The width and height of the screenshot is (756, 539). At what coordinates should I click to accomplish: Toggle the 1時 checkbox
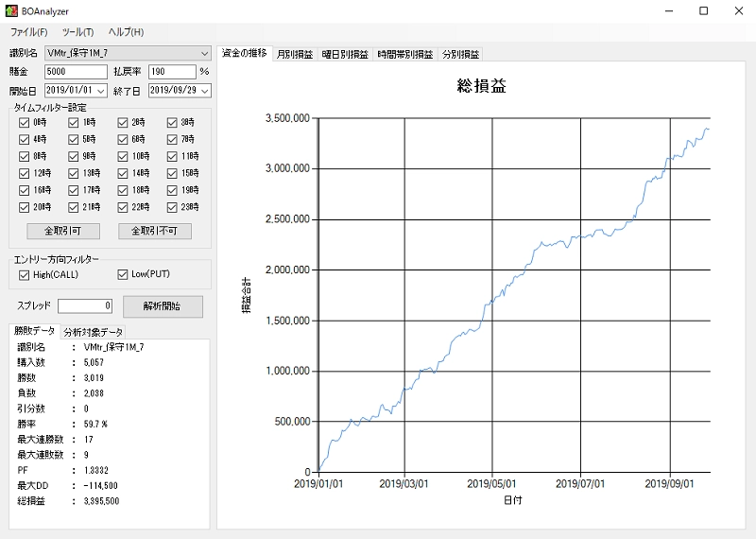73,123
